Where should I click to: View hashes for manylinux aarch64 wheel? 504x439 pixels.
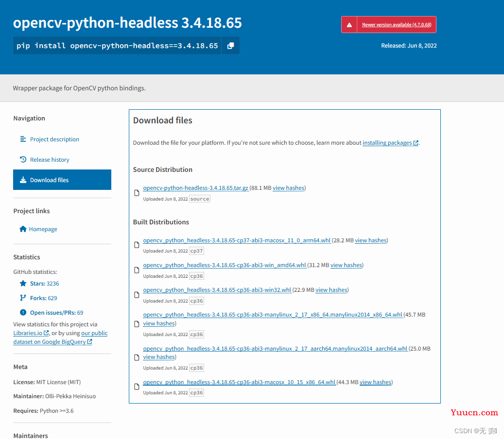[x=159, y=357]
